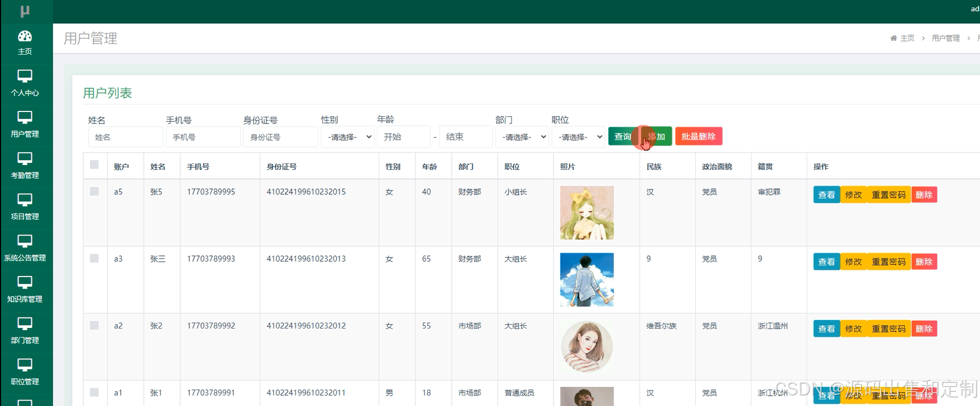Click 修改 button for user a5

point(853,195)
